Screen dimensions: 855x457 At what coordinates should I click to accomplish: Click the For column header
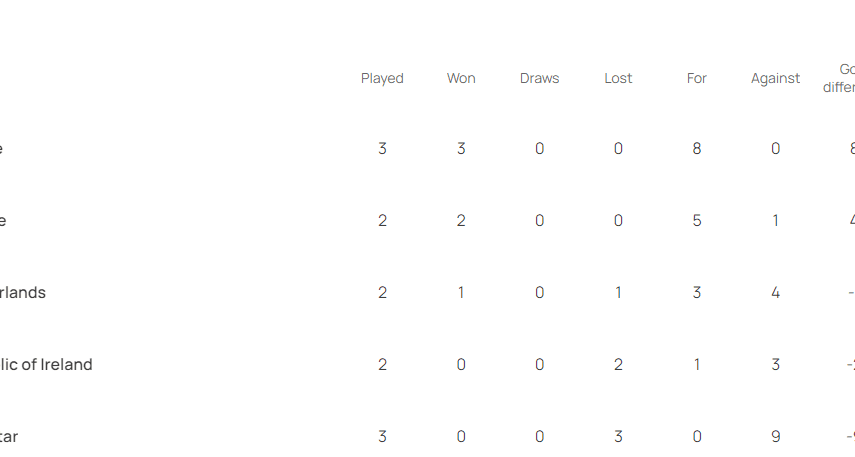(x=697, y=78)
